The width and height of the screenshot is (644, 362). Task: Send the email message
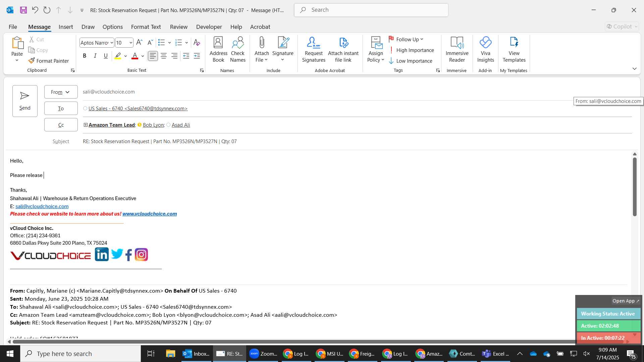click(x=25, y=101)
